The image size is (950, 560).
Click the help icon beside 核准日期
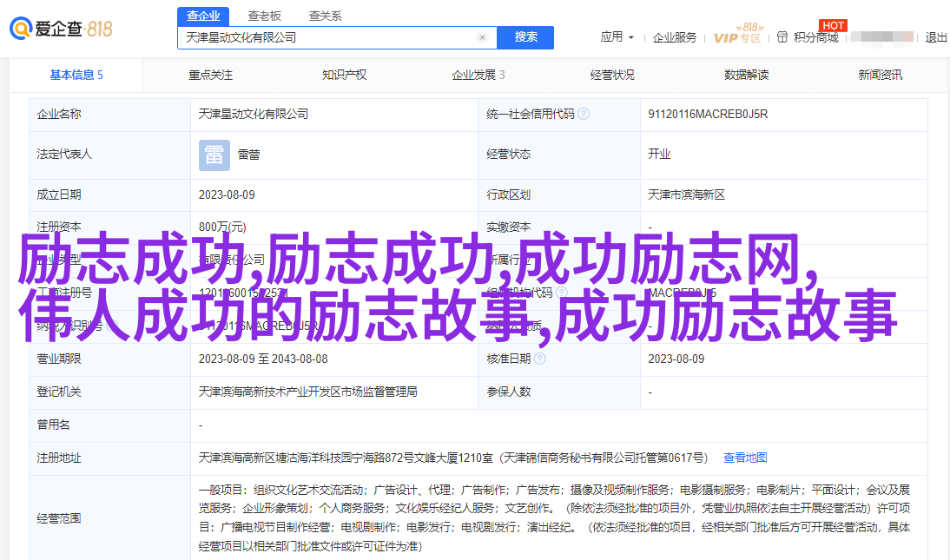pos(540,359)
